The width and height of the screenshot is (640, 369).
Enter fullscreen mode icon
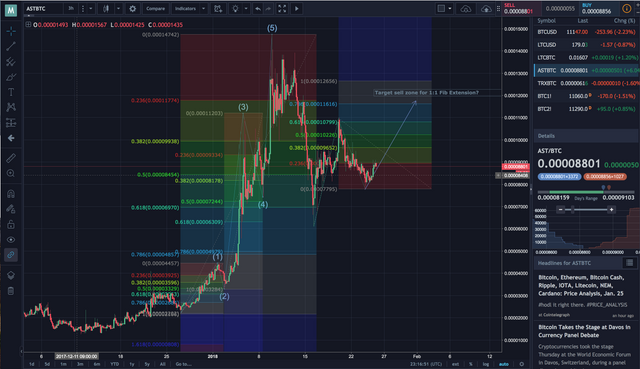pyautogui.click(x=282, y=9)
